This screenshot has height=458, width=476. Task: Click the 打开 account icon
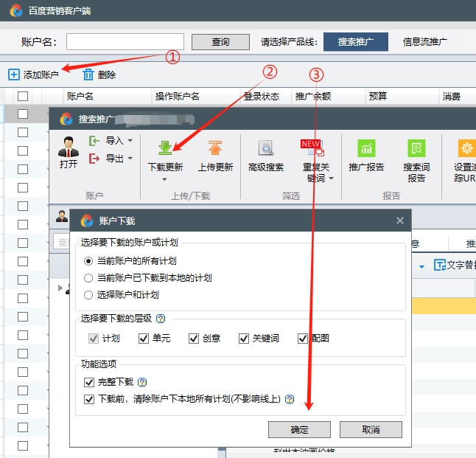[69, 147]
